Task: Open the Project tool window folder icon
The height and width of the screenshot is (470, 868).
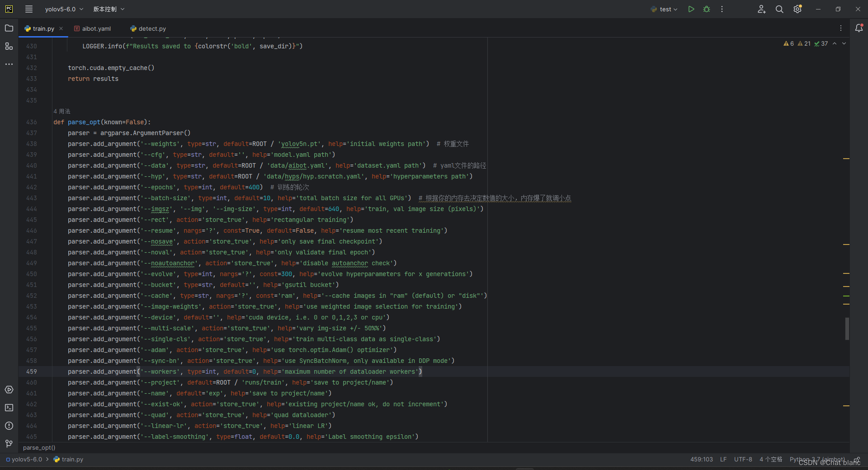Action: coord(9,28)
